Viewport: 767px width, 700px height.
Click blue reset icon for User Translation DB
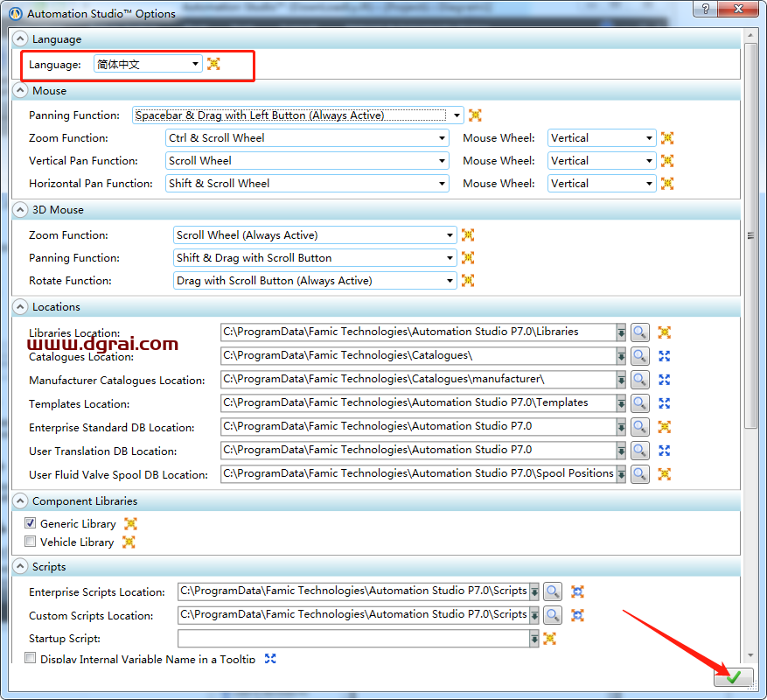point(664,451)
